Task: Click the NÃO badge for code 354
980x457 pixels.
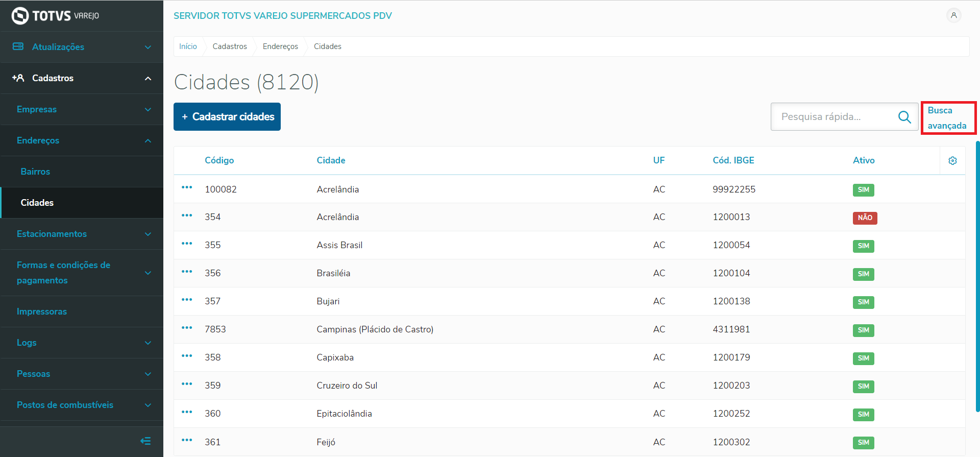Action: [x=865, y=218]
